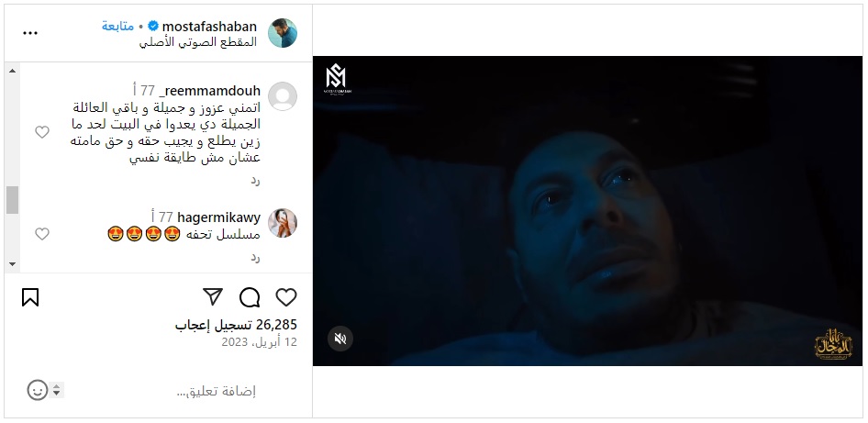Open the mostafashaban username link
Viewport: 868px width, 423px height.
click(x=210, y=26)
